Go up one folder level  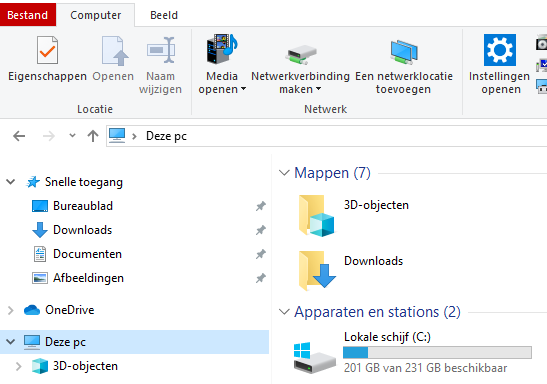[x=93, y=136]
